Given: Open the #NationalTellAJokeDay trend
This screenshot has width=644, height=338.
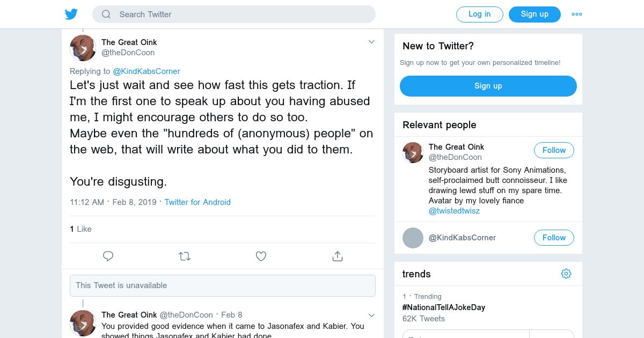Looking at the screenshot, I should pyautogui.click(x=444, y=307).
